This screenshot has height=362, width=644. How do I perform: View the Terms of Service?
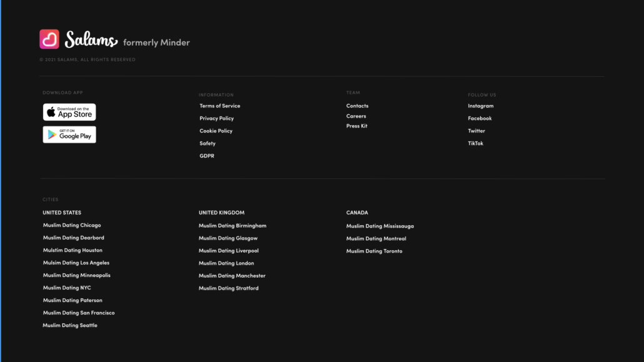[x=219, y=106]
